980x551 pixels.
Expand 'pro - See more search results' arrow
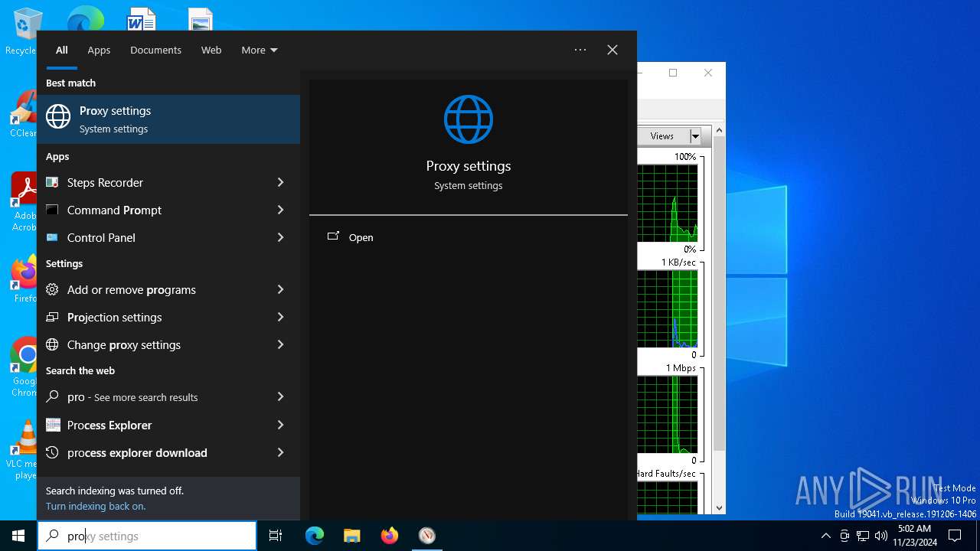point(280,396)
